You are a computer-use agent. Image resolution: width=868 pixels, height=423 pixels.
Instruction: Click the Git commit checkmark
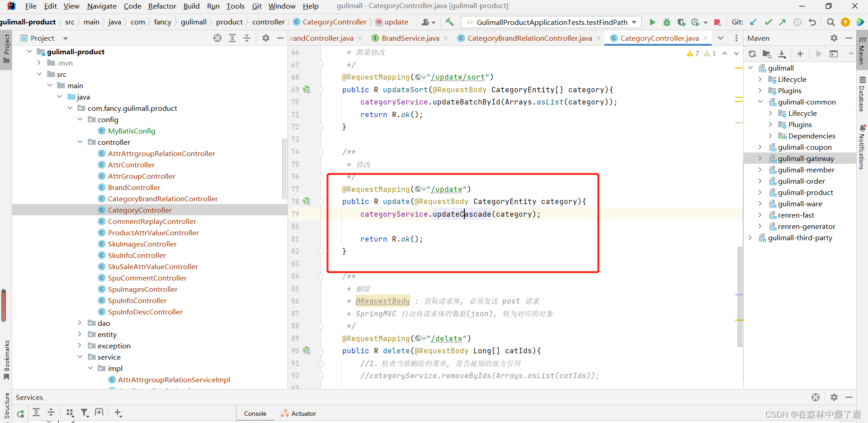coord(768,22)
